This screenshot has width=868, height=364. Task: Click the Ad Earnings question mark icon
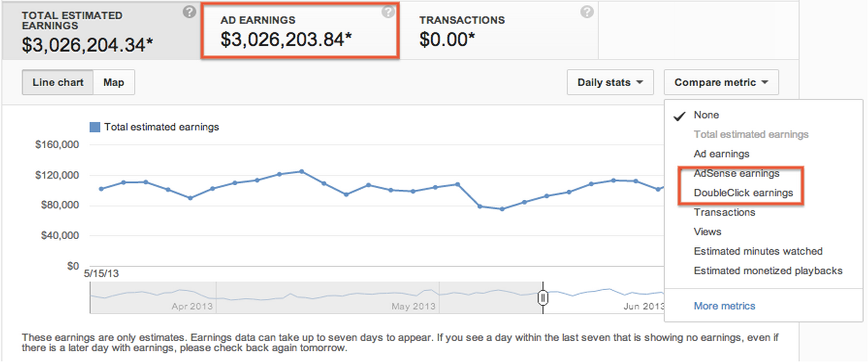pyautogui.click(x=388, y=11)
